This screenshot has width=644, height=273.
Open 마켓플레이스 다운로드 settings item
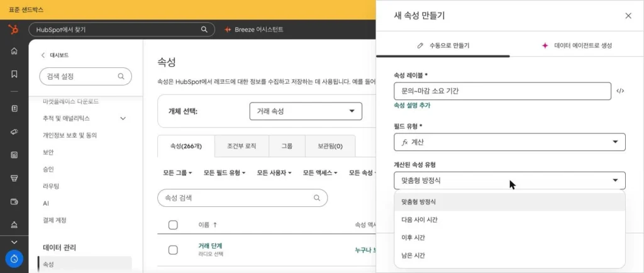[70, 101]
